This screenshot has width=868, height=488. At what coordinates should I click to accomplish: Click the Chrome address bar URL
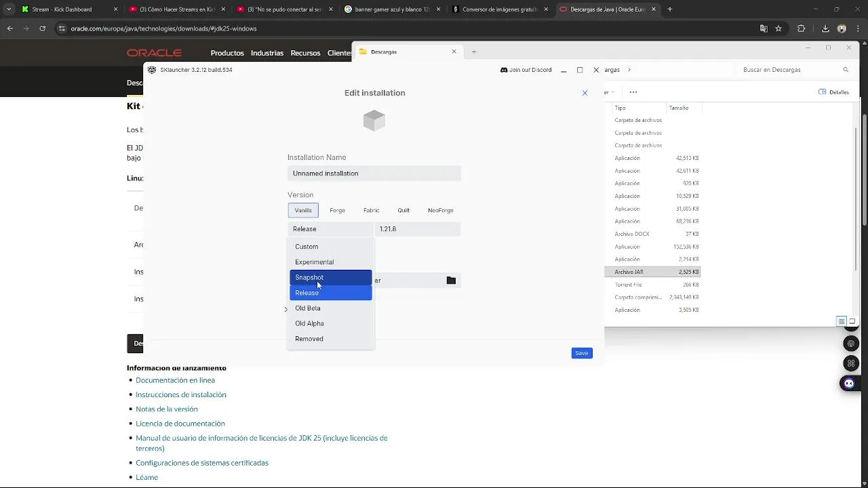[x=163, y=28]
